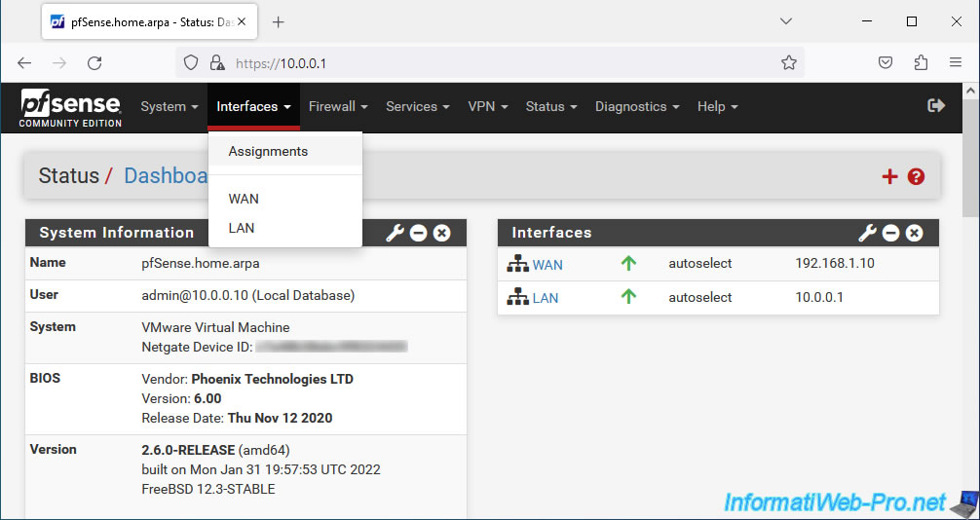The image size is (980, 520).
Task: Click FreeBSD 12.3-STABLE text
Action: pos(208,489)
